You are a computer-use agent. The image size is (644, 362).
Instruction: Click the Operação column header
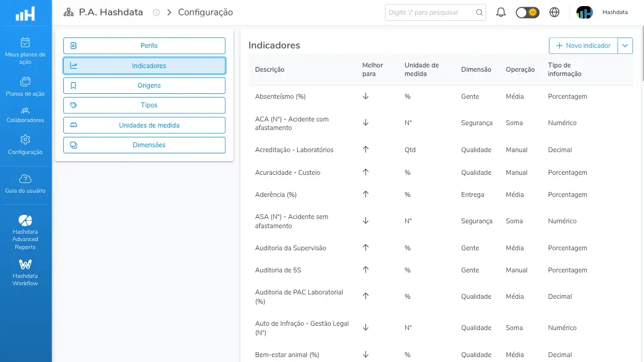coord(520,69)
